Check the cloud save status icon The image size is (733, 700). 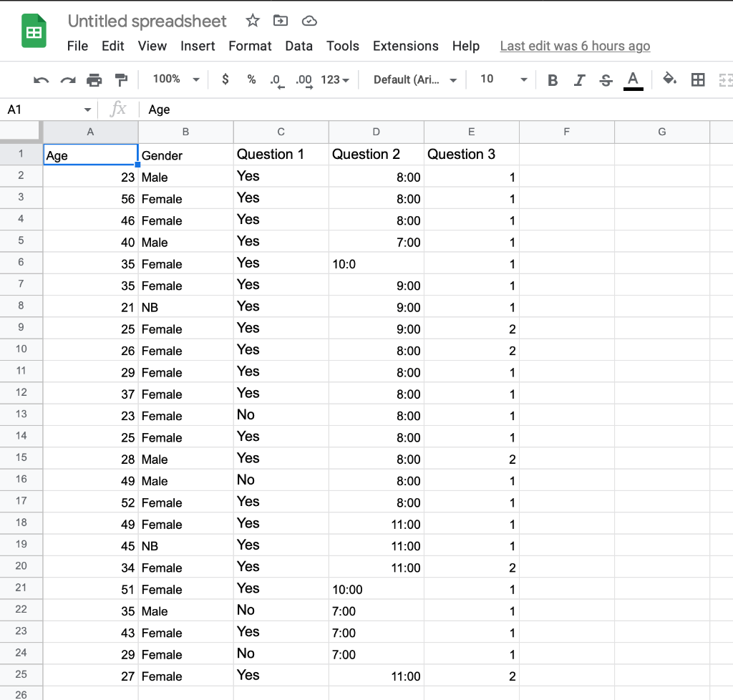309,21
